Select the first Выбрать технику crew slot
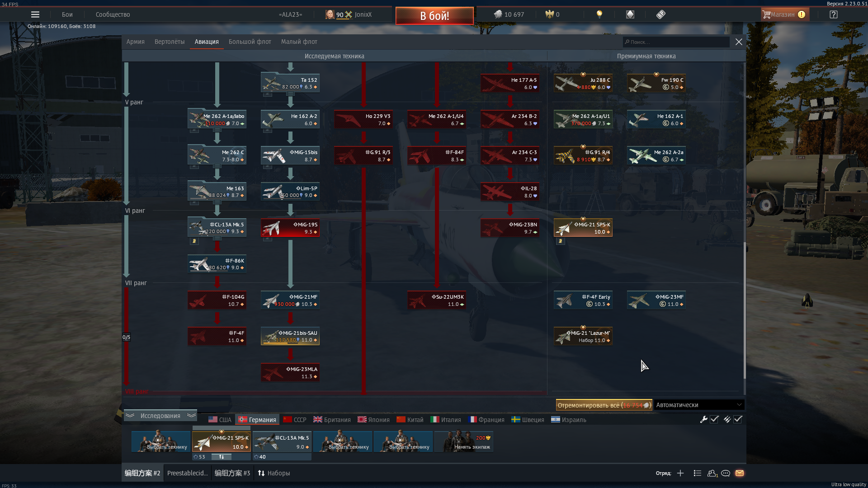This screenshot has width=868, height=488. coord(161,441)
